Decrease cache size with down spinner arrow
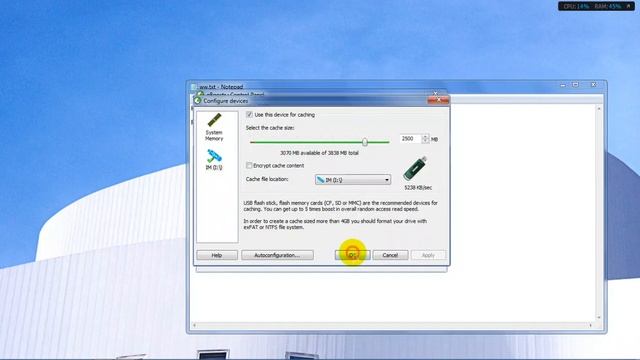The width and height of the screenshot is (640, 360). pos(425,141)
